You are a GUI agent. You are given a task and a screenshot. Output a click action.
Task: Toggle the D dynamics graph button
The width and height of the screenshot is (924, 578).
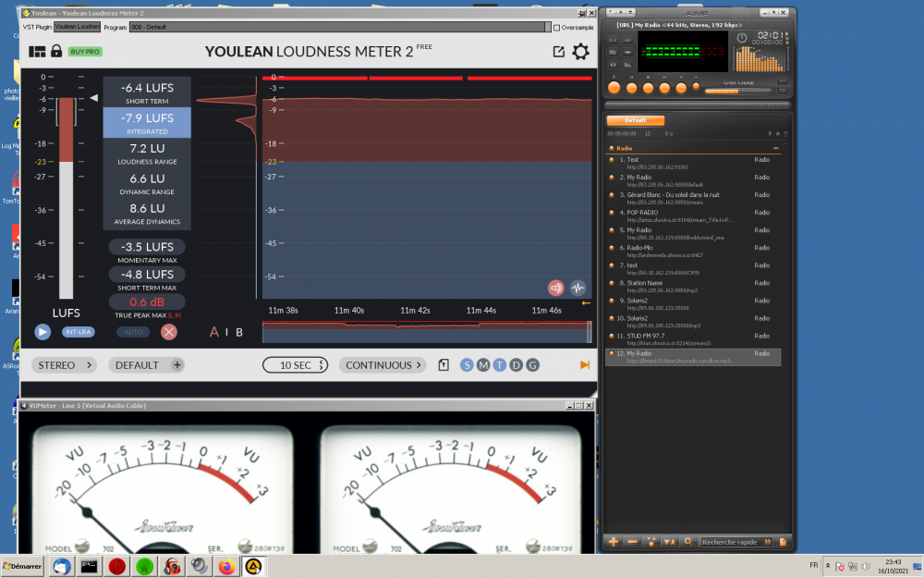[517, 365]
